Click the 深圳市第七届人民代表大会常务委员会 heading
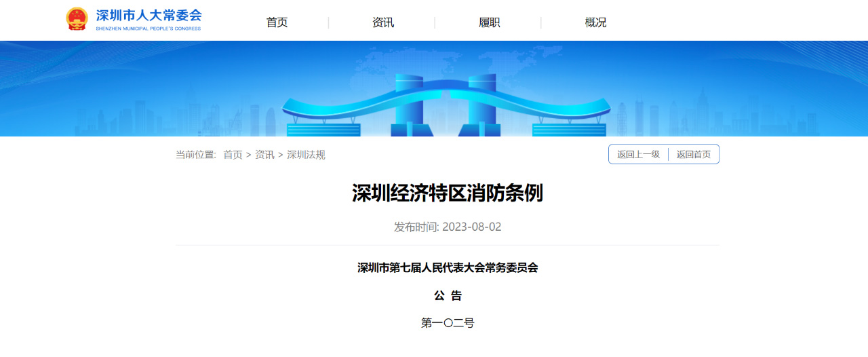Screen dimensions: 868x357 448,267
